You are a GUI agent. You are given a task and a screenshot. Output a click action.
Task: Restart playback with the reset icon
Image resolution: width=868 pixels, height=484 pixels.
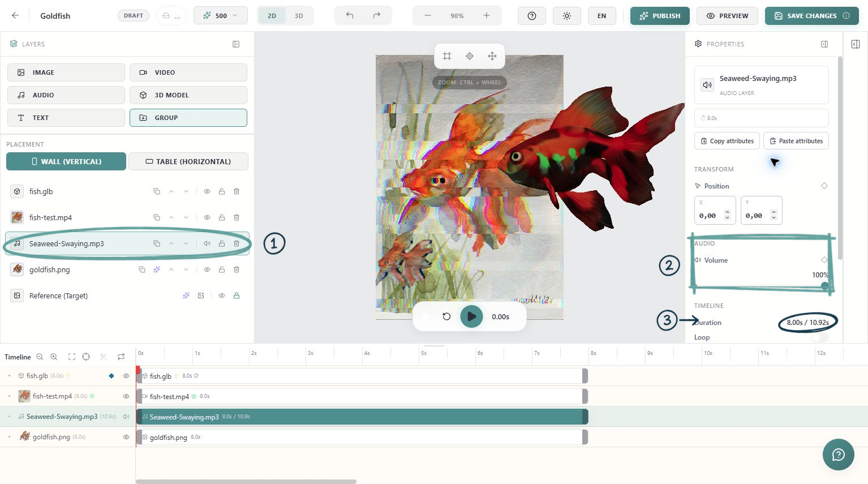[446, 316]
